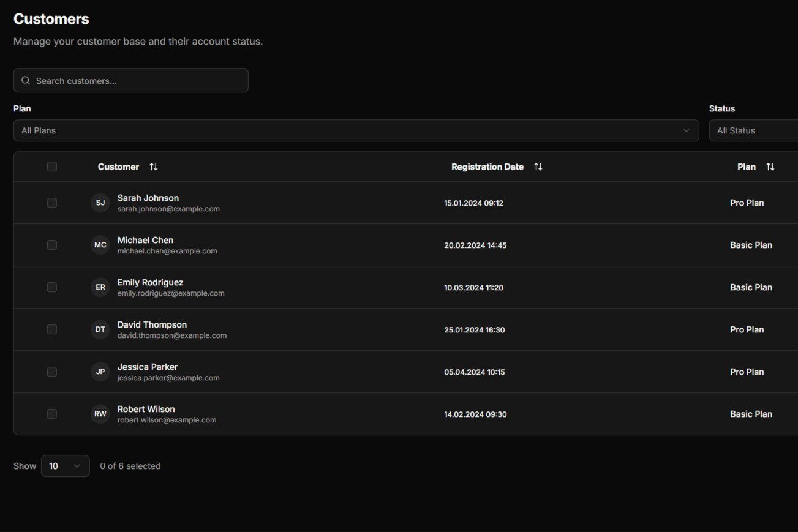
Task: Click Robert Wilson's RW avatar
Action: [x=100, y=414]
